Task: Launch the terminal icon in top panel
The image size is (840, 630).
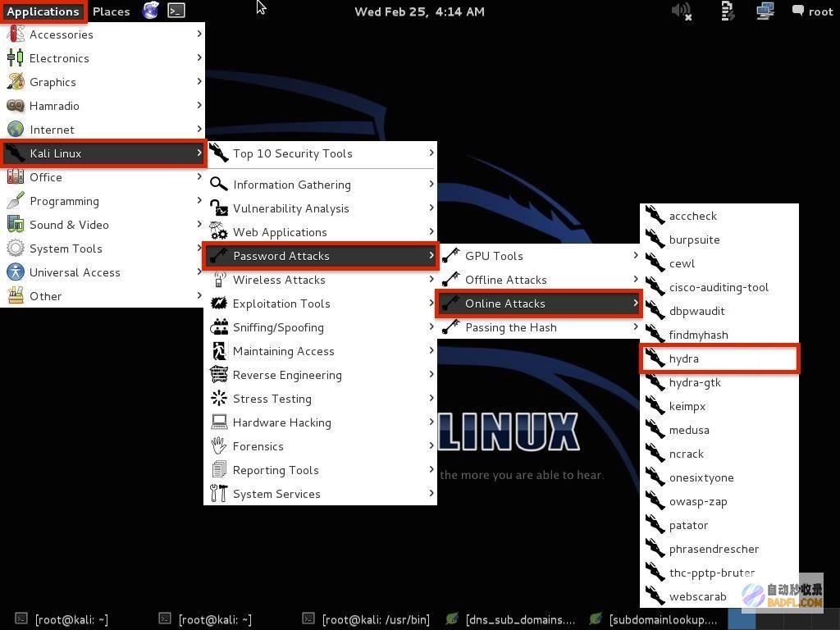Action: (x=176, y=11)
